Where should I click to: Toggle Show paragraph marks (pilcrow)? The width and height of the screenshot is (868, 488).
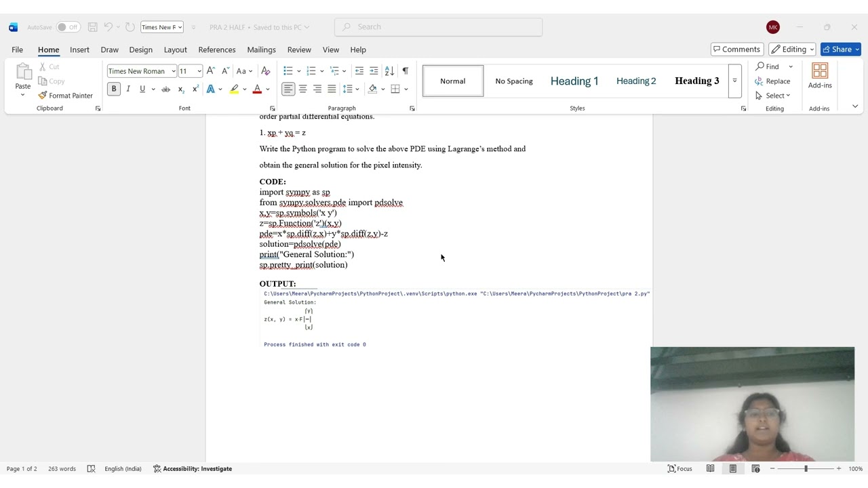point(405,70)
